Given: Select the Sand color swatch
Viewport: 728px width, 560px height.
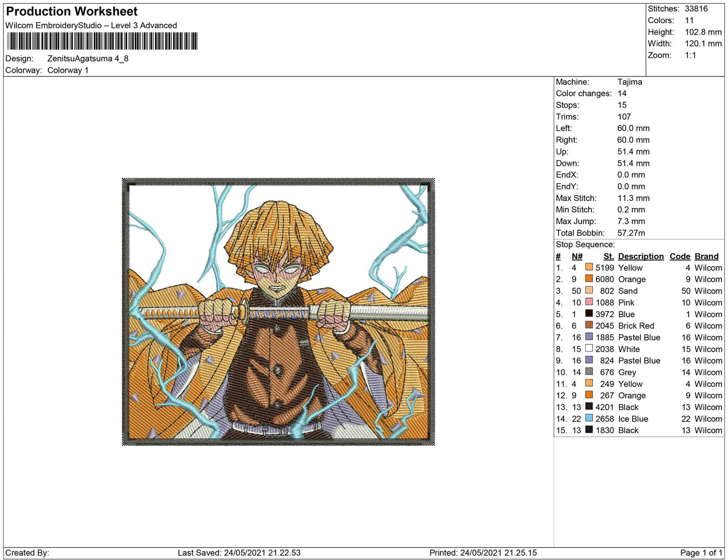Looking at the screenshot, I should pyautogui.click(x=589, y=290).
